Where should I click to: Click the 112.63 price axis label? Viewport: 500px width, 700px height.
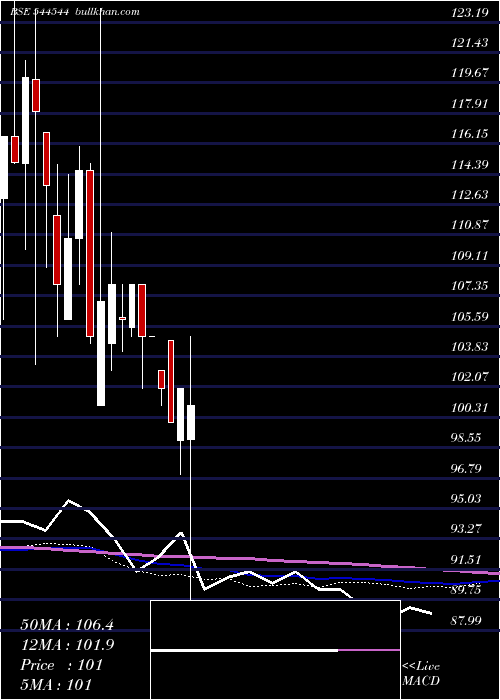point(470,195)
